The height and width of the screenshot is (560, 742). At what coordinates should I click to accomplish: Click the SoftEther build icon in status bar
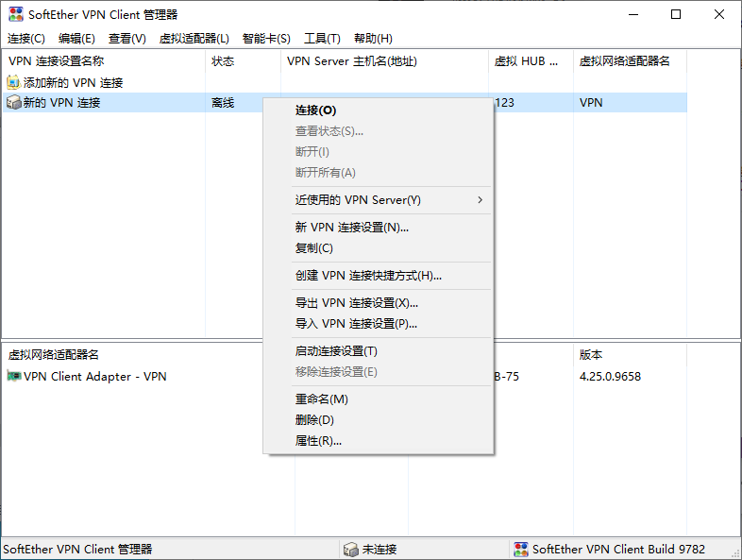(x=521, y=549)
